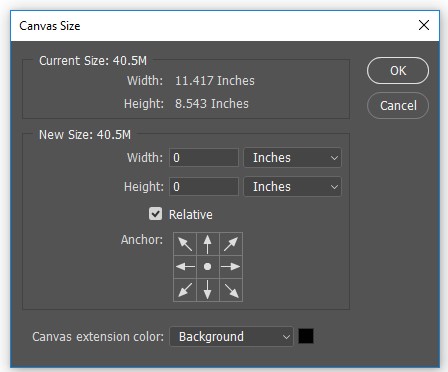
Task: Set anchor to bottom-left arrow
Action: coord(185,290)
